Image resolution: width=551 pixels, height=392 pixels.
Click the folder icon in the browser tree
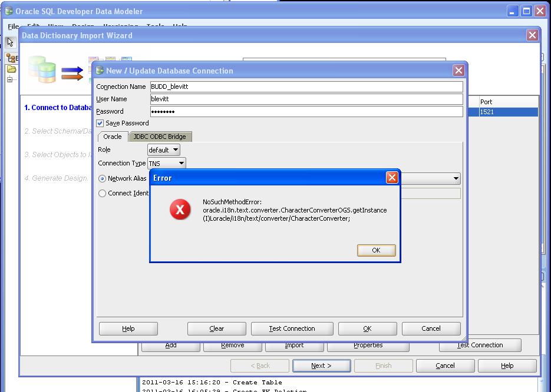click(11, 69)
